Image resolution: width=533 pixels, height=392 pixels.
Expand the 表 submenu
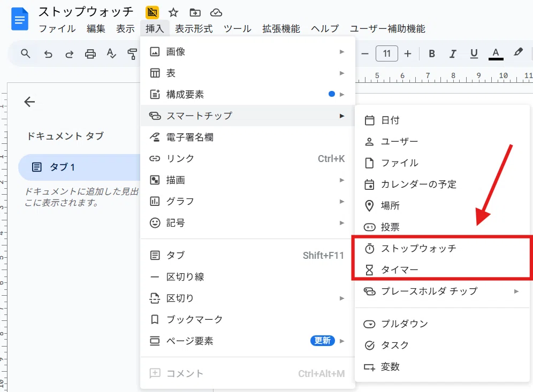[x=247, y=73]
